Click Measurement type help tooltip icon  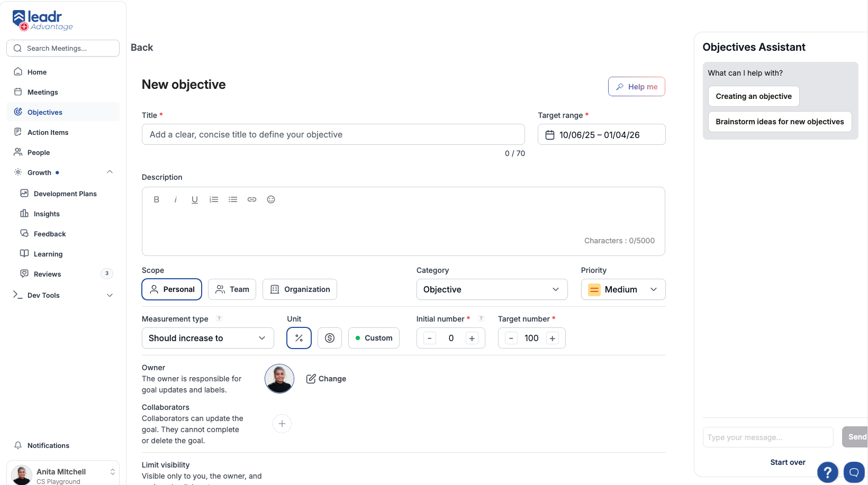(x=219, y=318)
